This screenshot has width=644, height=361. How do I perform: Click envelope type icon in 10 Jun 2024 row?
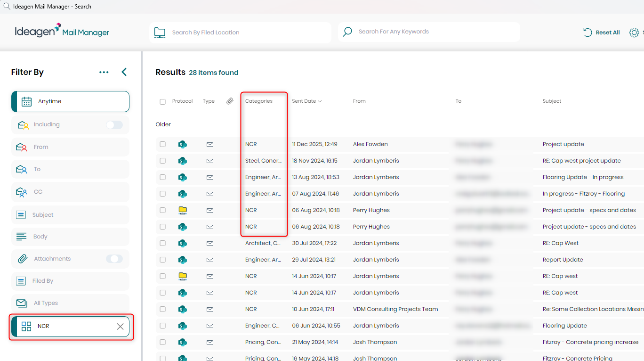tap(210, 309)
